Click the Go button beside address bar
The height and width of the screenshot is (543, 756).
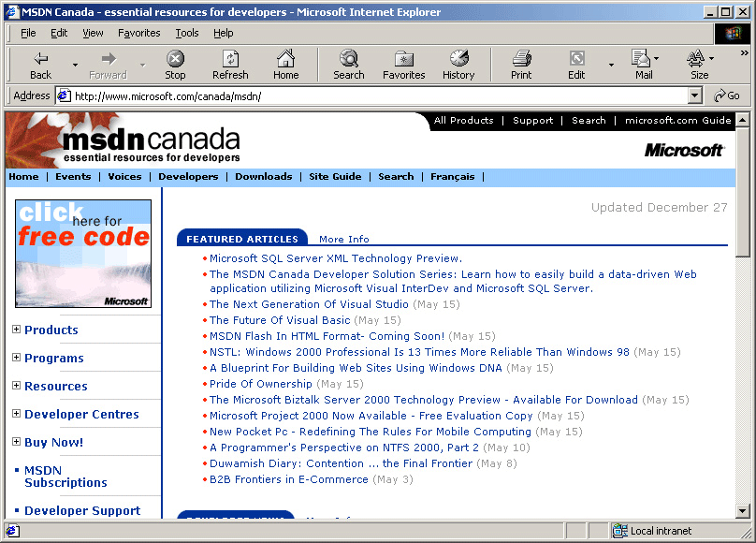tap(727, 95)
